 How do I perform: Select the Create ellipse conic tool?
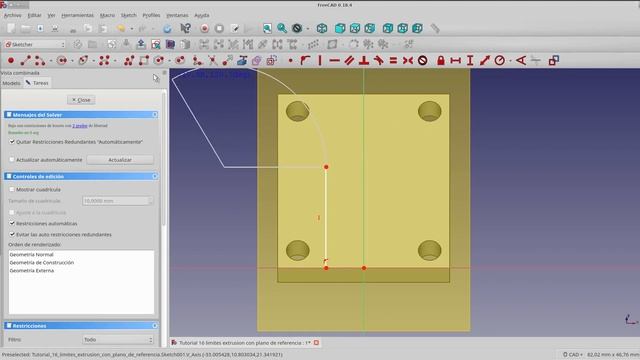click(x=83, y=61)
